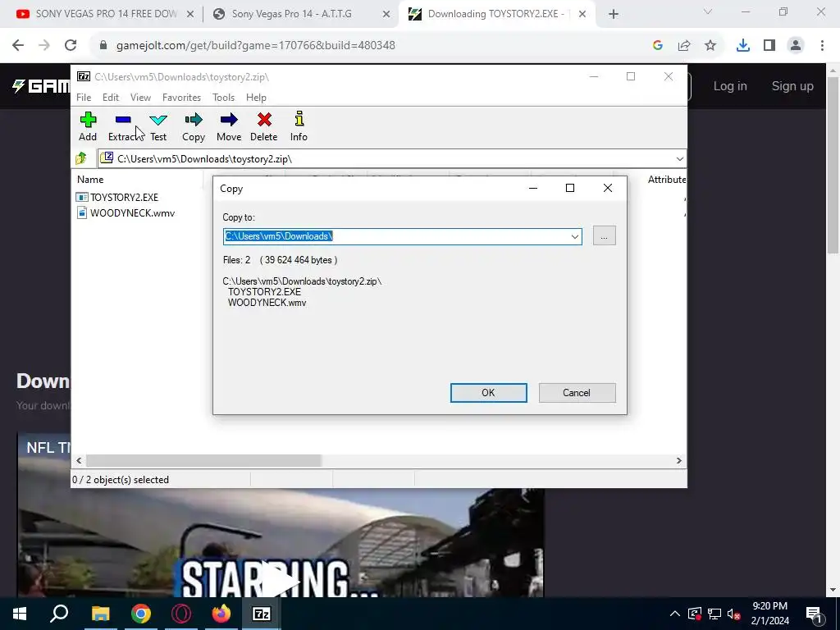Switch to the Sony Vegas Pro 14 A.T.T.G tab
Viewport: 840px width, 630px height.
[292, 14]
